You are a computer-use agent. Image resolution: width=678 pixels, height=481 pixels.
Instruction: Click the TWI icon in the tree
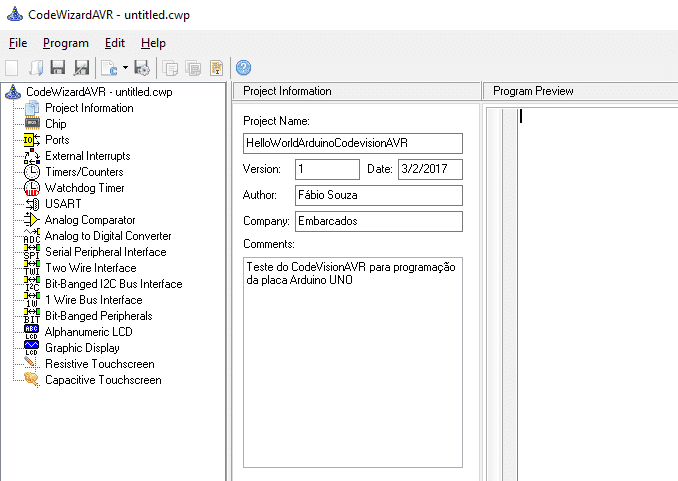tap(32, 268)
